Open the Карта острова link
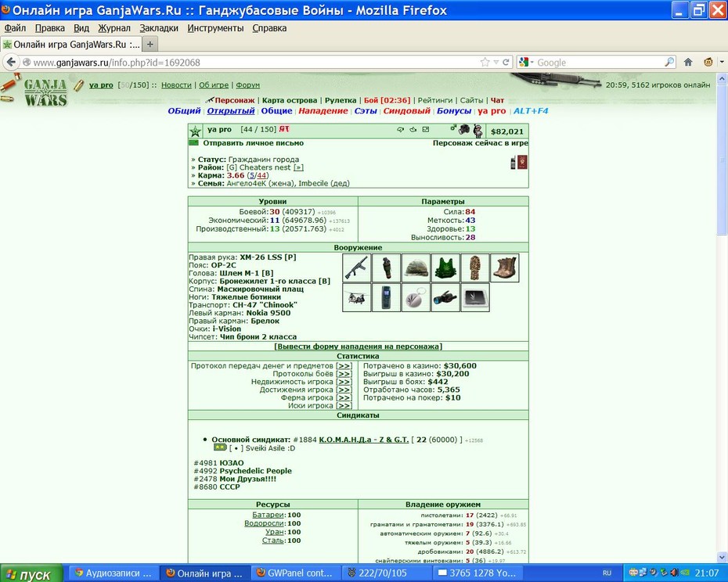The height and width of the screenshot is (582, 728). pyautogui.click(x=290, y=100)
